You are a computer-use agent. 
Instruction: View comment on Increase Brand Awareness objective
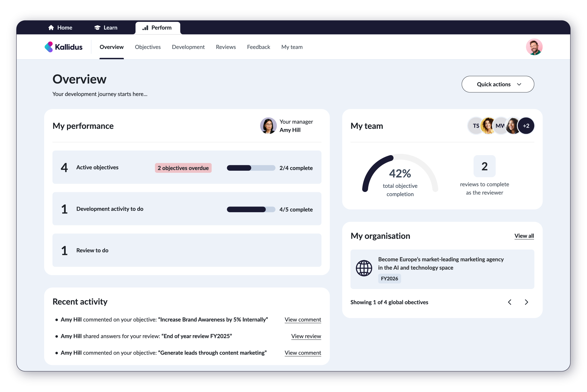tap(303, 320)
